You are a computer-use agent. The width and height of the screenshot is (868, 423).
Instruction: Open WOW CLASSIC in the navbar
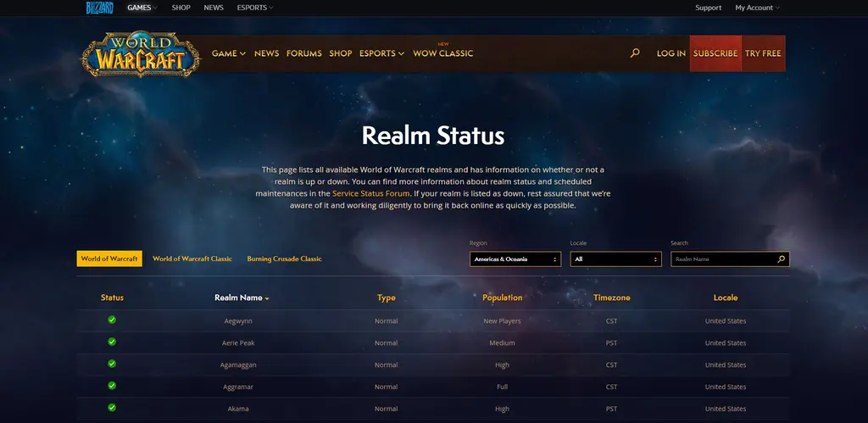pos(442,53)
